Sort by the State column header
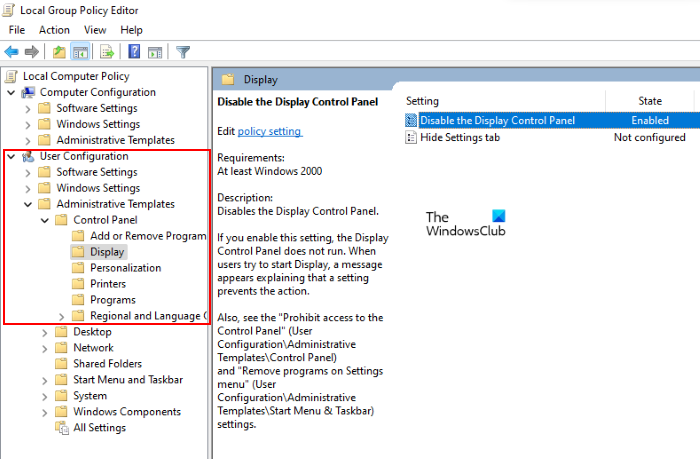Image resolution: width=700 pixels, height=459 pixels. (x=650, y=101)
